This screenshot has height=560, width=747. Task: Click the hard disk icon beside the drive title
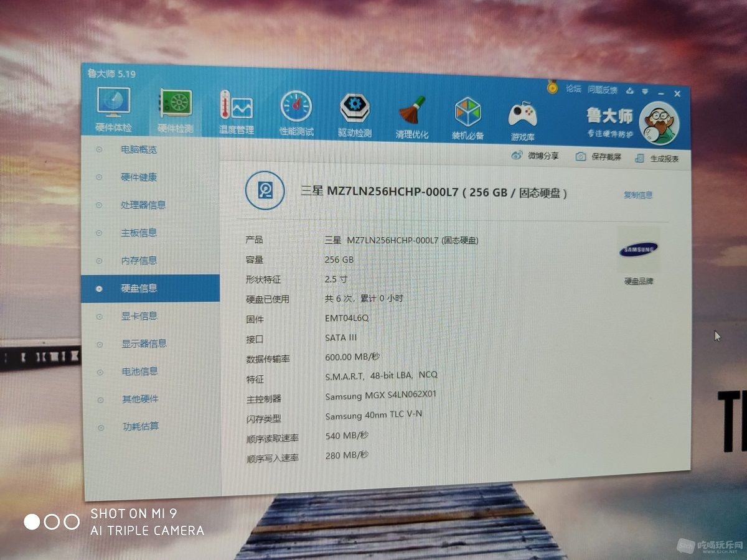[265, 190]
